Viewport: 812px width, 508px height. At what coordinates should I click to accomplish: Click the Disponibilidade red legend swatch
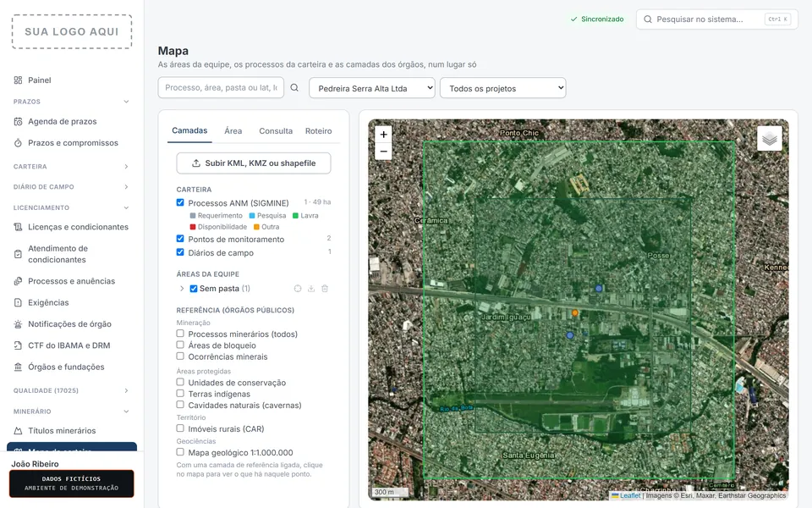[x=193, y=227]
